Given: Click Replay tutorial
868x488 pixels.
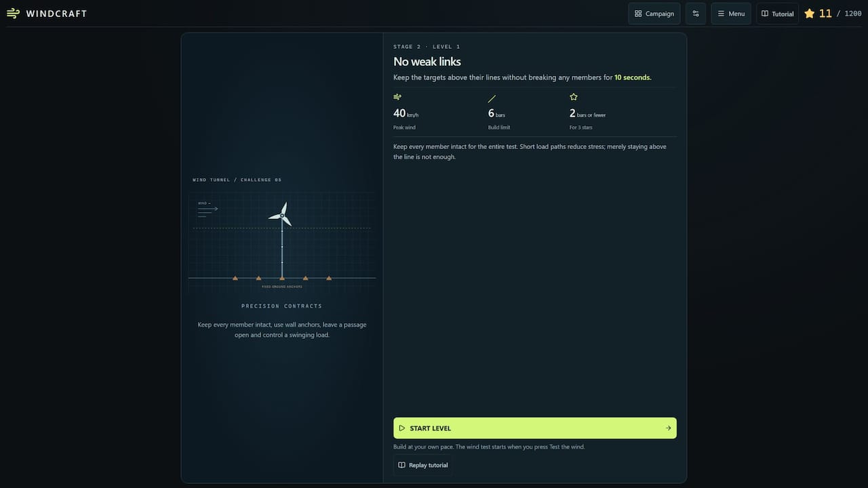Looking at the screenshot, I should (422, 465).
